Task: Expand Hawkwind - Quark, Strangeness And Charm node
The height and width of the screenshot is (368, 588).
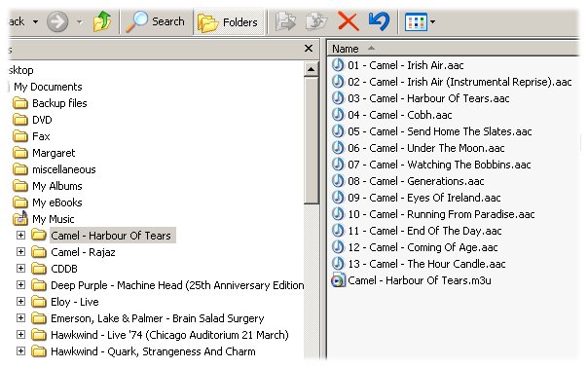Action: point(21,351)
